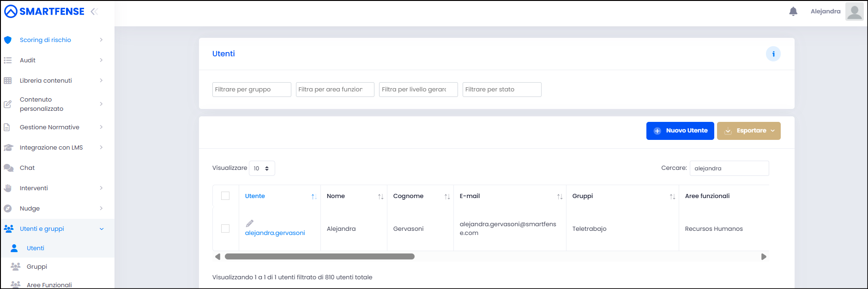This screenshot has width=868, height=289.
Task: Sort by Cognome column arrows
Action: (447, 197)
